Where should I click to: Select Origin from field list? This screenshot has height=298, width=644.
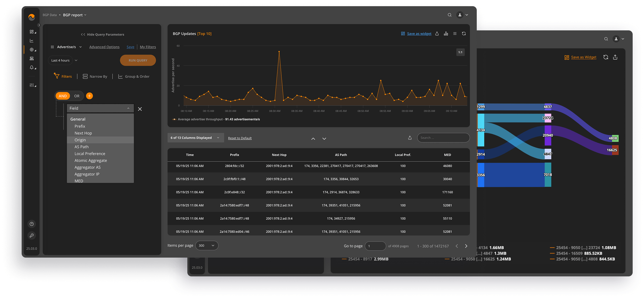click(101, 140)
